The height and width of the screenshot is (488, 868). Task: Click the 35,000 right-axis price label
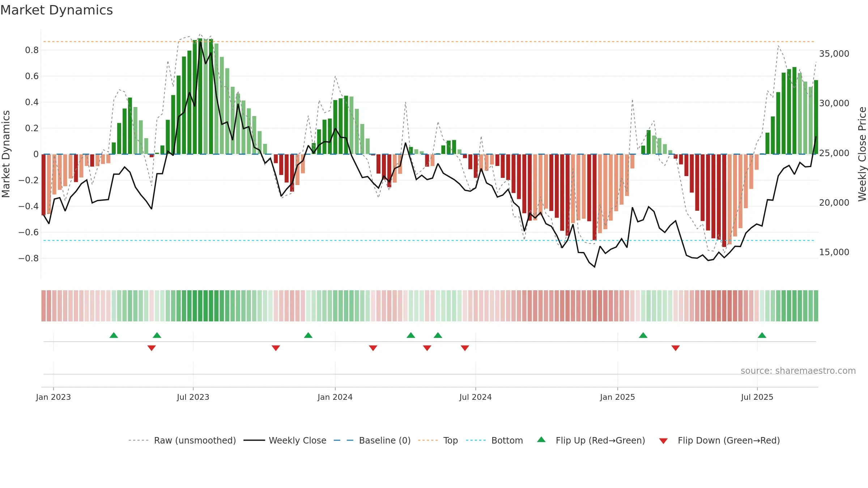[x=834, y=53]
